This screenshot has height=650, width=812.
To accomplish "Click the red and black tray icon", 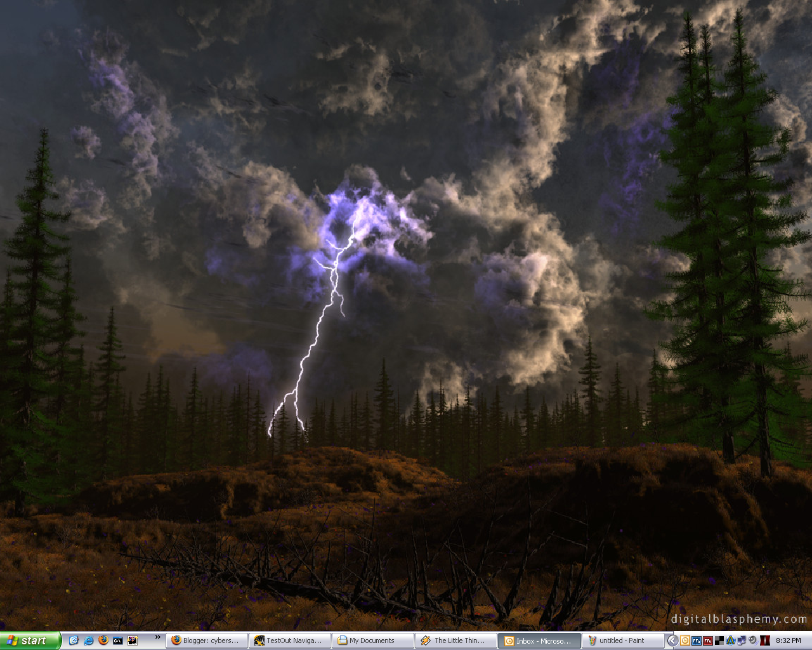I will (x=764, y=640).
